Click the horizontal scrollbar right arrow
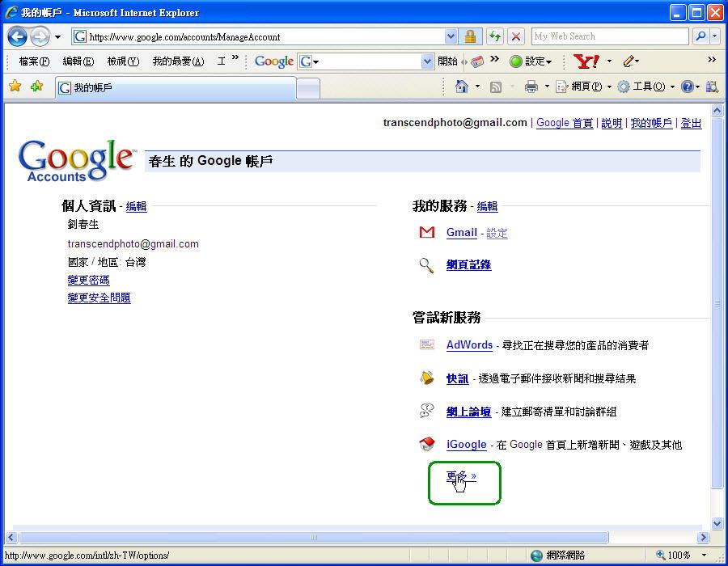Viewport: 728px width, 566px height. tap(704, 537)
